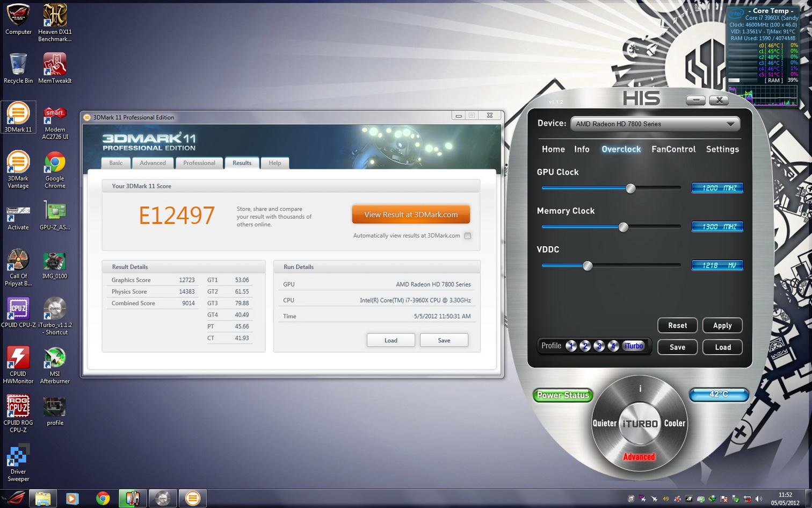This screenshot has height=508, width=812.
Task: Click the 42°C temperature indicator
Action: coord(719,395)
